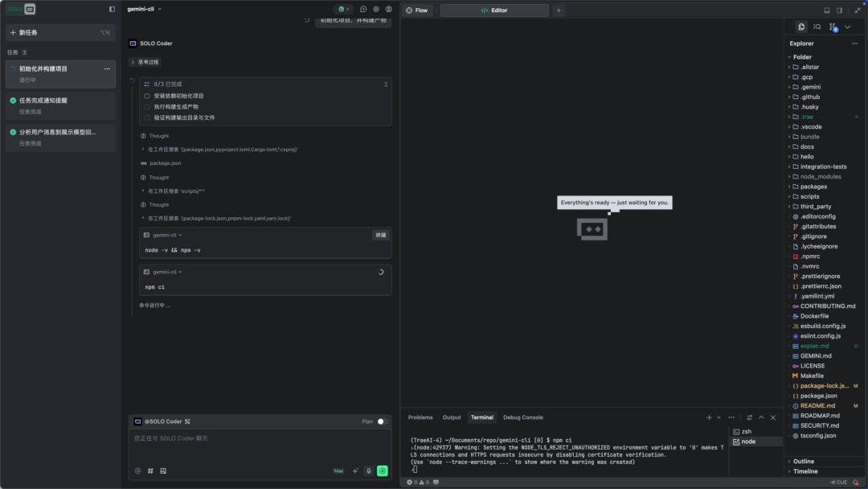868x489 pixels.
Task: Open the Problems tab
Action: (x=420, y=417)
